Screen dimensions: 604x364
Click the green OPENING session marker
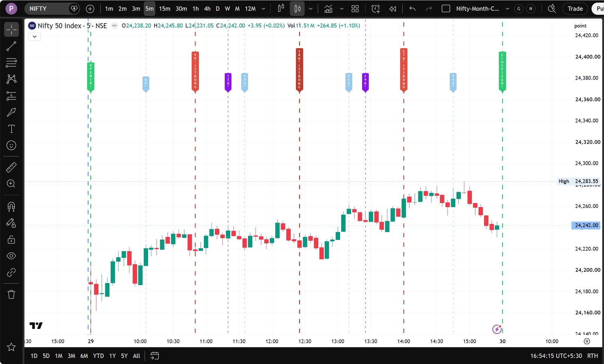pyautogui.click(x=91, y=77)
